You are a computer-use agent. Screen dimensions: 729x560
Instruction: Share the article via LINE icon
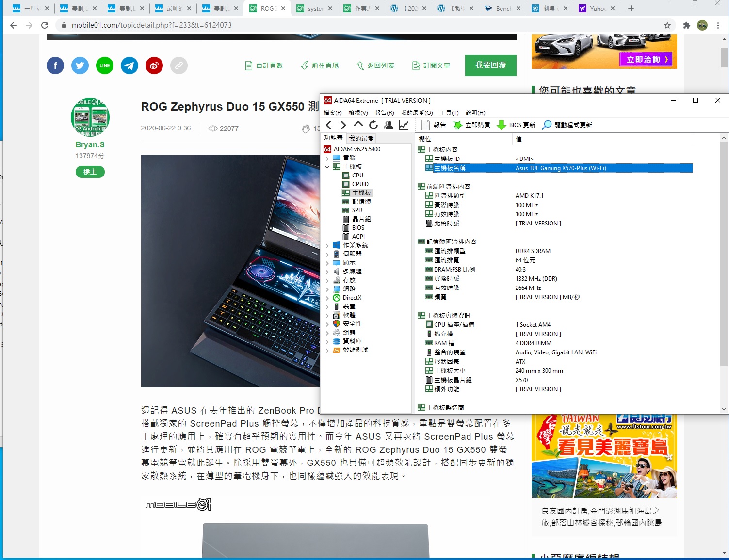(105, 65)
